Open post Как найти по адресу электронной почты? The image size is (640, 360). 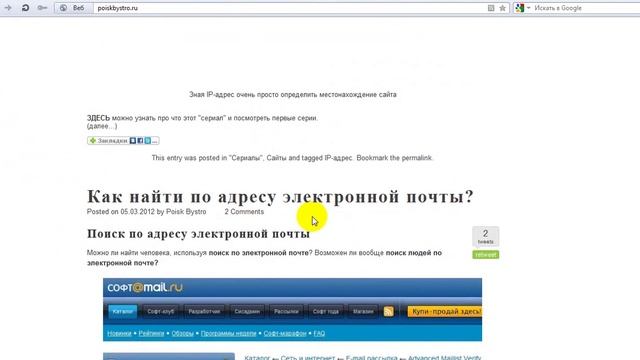tap(280, 196)
